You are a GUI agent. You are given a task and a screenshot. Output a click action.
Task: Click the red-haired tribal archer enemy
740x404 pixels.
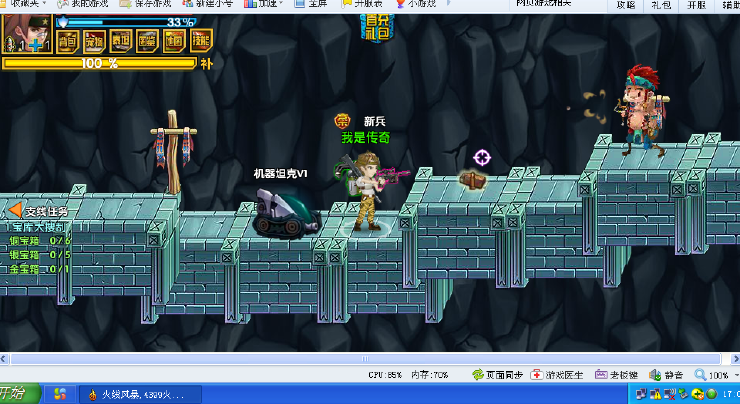[643, 109]
